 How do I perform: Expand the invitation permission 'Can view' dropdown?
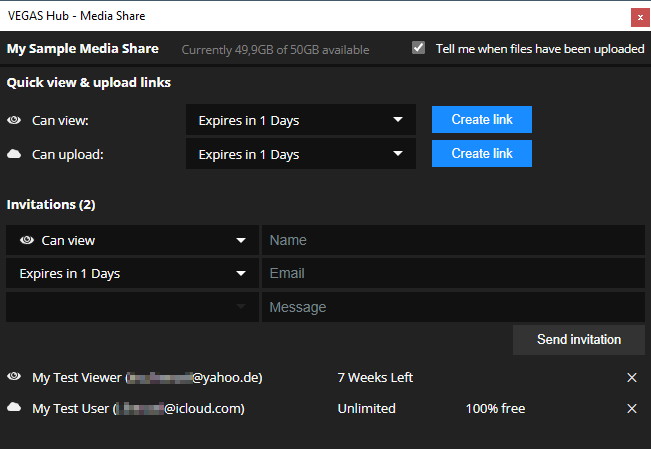(x=131, y=240)
